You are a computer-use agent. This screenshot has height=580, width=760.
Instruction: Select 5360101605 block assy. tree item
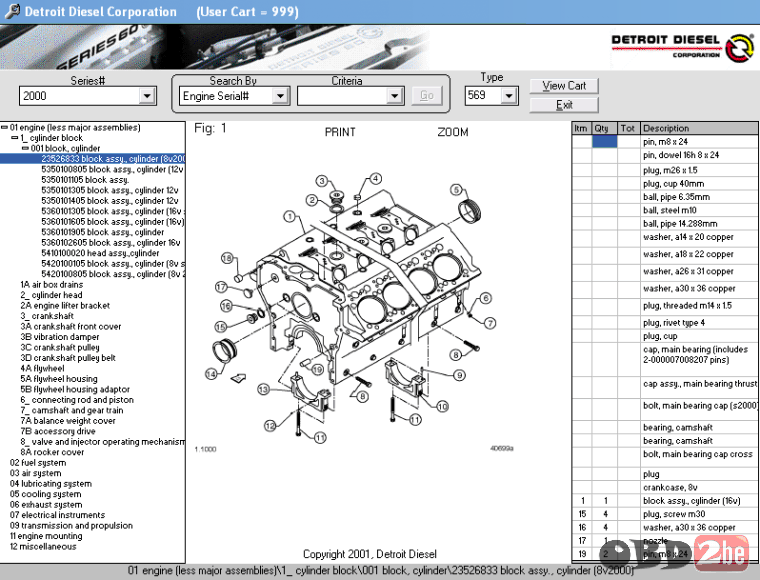pos(112,222)
